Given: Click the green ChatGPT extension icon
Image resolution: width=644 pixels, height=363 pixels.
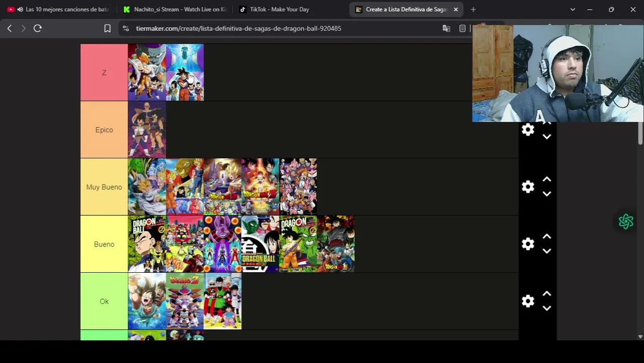Looking at the screenshot, I should click(x=626, y=221).
